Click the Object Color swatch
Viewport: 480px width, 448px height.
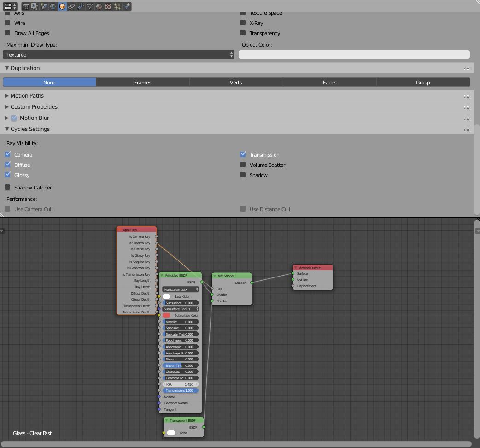(x=354, y=54)
